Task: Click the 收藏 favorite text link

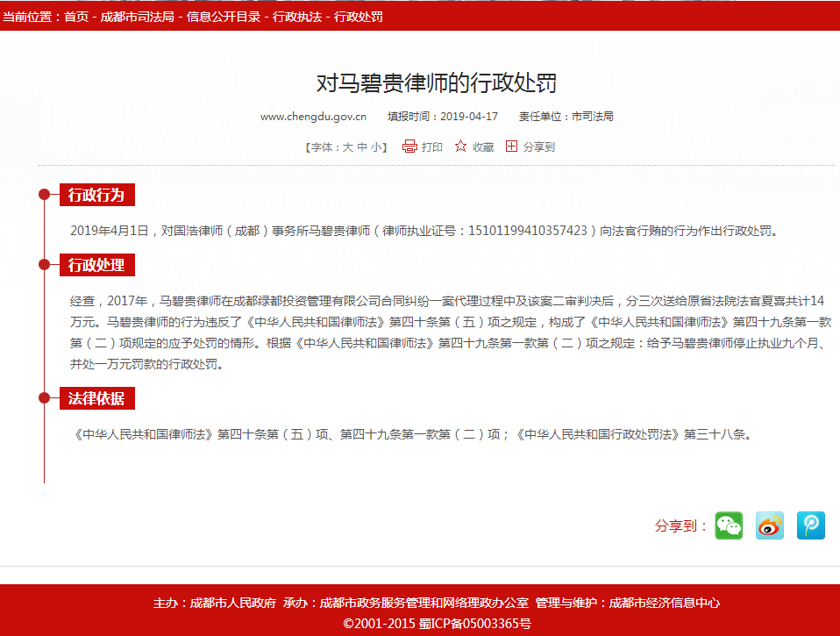Action: coord(483,147)
